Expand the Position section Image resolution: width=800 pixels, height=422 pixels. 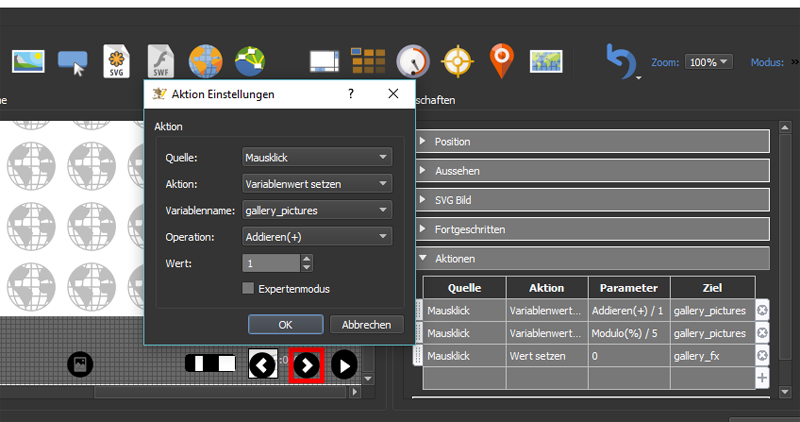tap(594, 142)
